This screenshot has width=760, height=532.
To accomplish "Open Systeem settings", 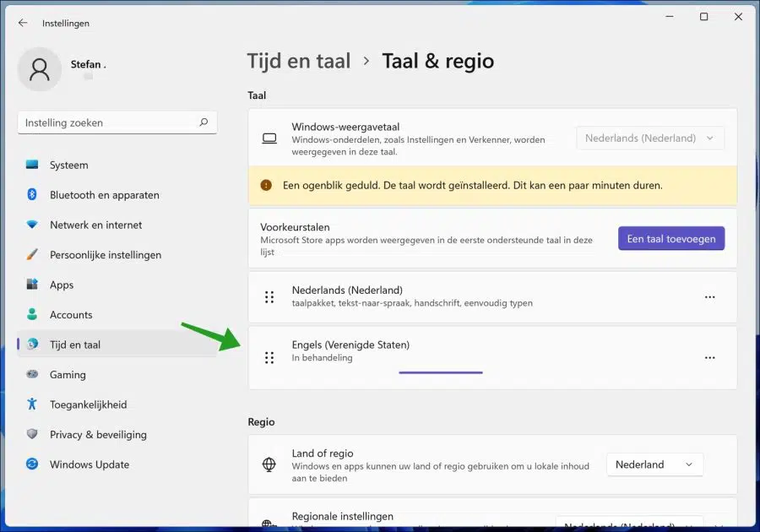I will coord(117,165).
